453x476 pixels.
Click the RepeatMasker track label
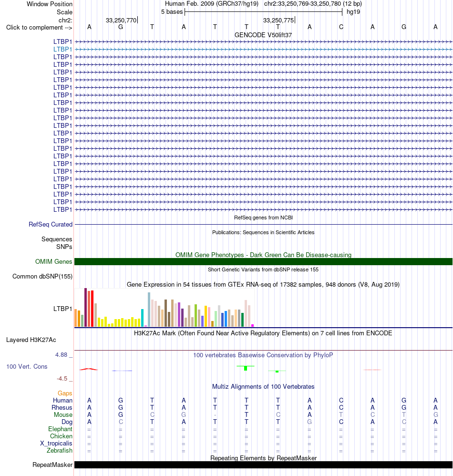[x=52, y=465]
